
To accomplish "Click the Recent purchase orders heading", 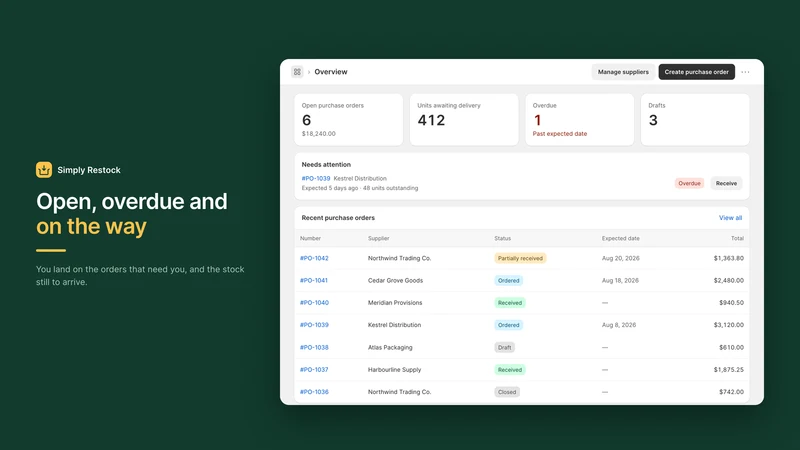I will 338,218.
